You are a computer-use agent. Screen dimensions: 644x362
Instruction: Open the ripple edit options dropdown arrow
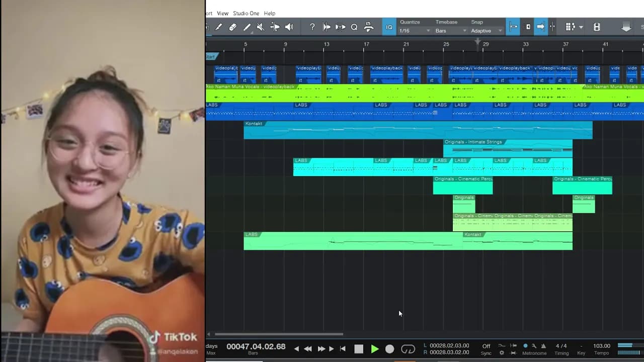point(581,27)
